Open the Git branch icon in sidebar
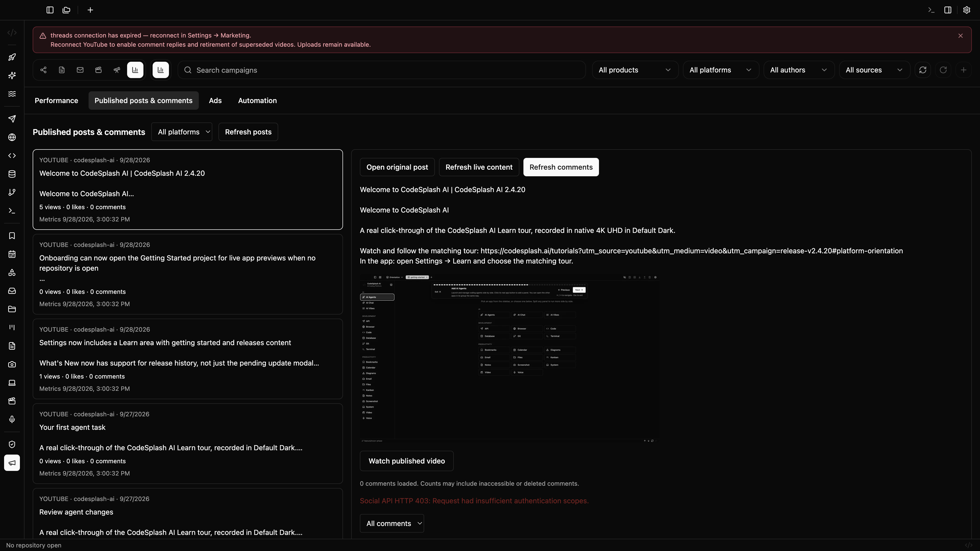The height and width of the screenshot is (551, 980). 12,192
